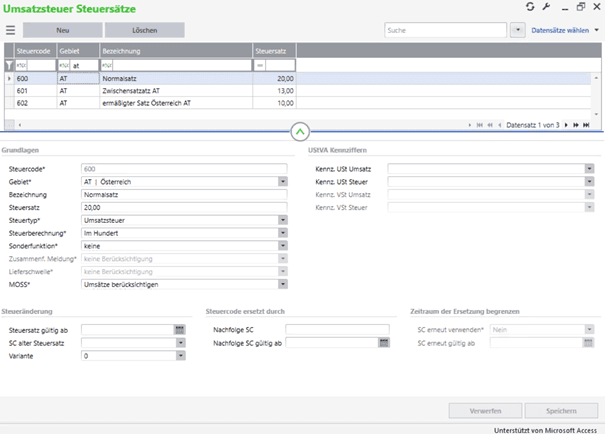The image size is (605, 434).
Task: Click the Steuersatz gültig ab date field
Action: (128, 330)
